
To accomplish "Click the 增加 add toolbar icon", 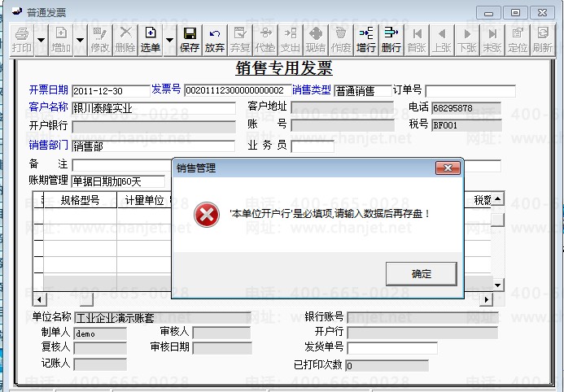I will (61, 40).
